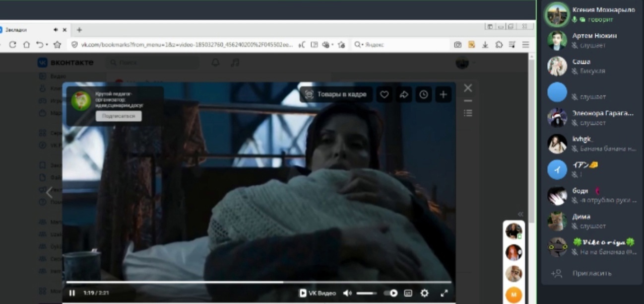Collapse the chat sidebar double chevron

(520, 214)
